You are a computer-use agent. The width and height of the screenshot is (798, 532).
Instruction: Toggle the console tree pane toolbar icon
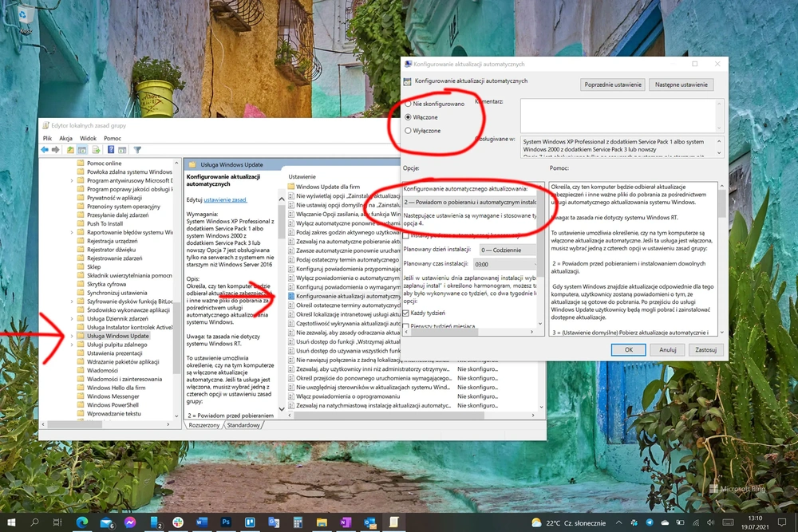click(x=82, y=149)
